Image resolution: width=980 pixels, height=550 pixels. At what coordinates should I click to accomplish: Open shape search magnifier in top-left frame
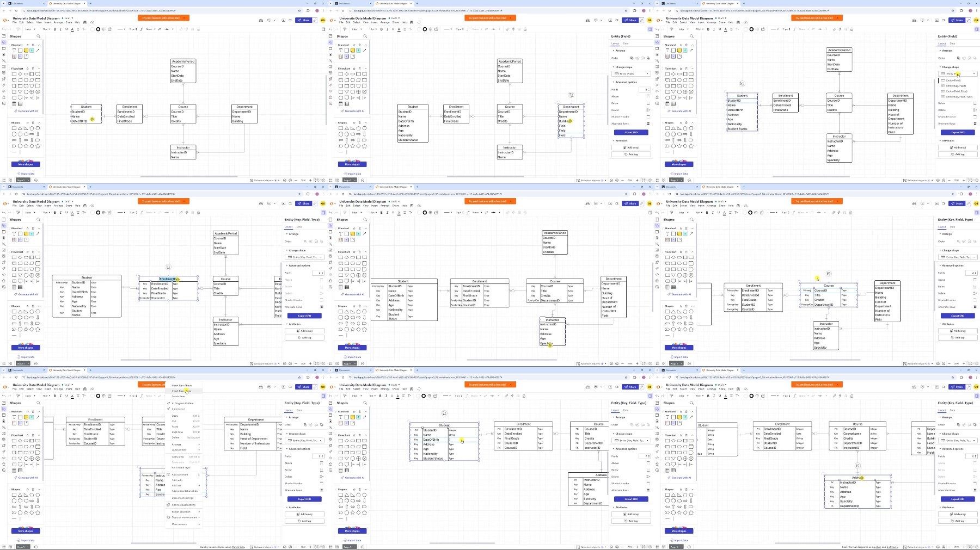[38, 36]
